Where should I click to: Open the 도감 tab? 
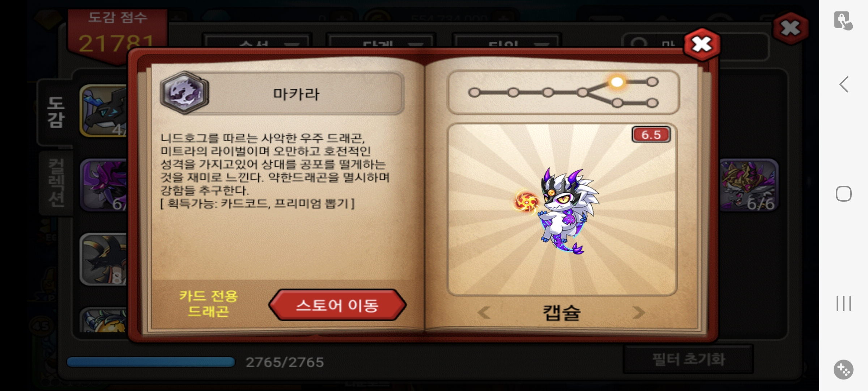pyautogui.click(x=56, y=112)
